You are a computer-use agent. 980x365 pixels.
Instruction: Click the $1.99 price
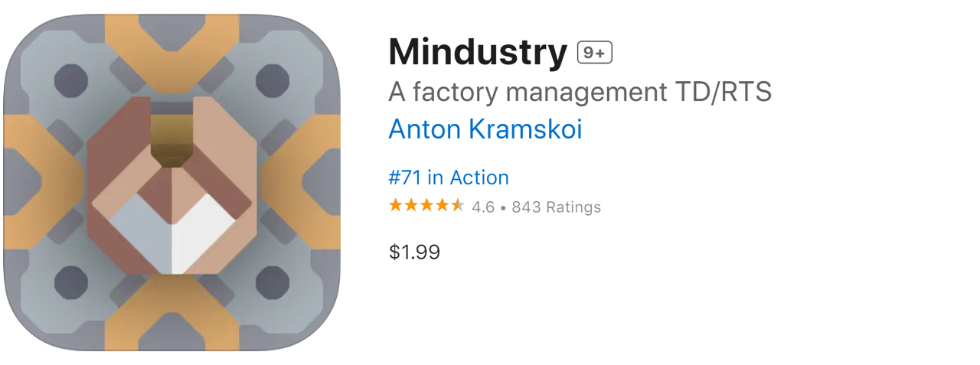(x=414, y=252)
